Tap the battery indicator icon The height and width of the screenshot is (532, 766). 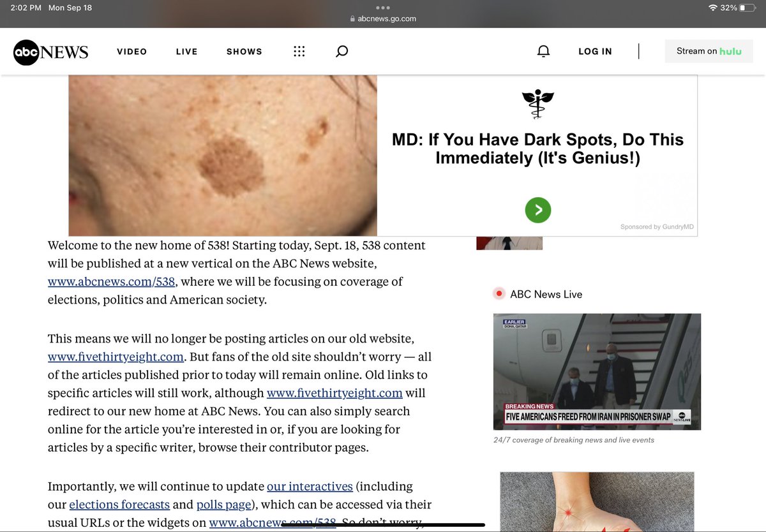tap(749, 8)
